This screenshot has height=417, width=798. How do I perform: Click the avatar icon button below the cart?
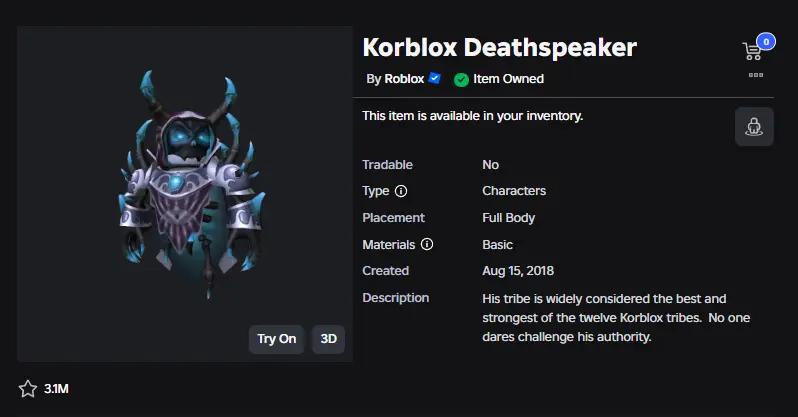point(754,127)
